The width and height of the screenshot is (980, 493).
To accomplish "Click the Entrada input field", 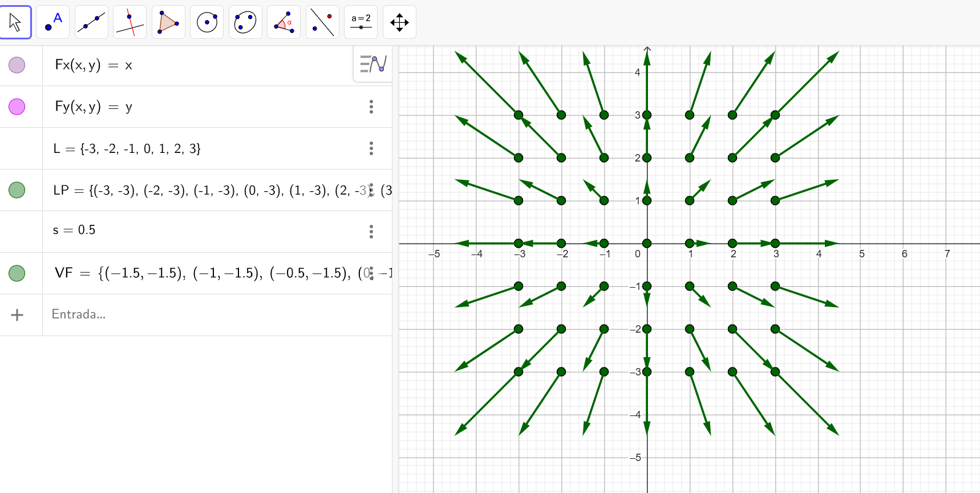I will pyautogui.click(x=200, y=314).
